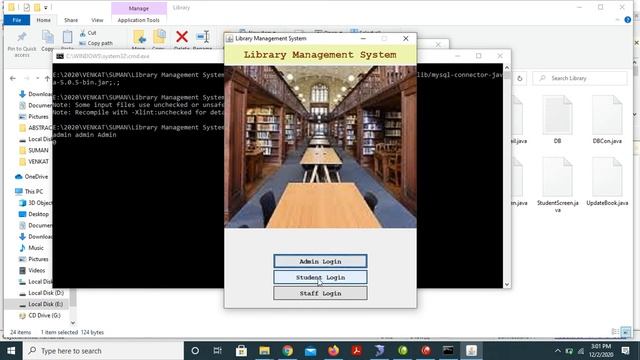Screen dimensions: 640x360
Task: Click the taskbar search box
Action: click(x=103, y=351)
